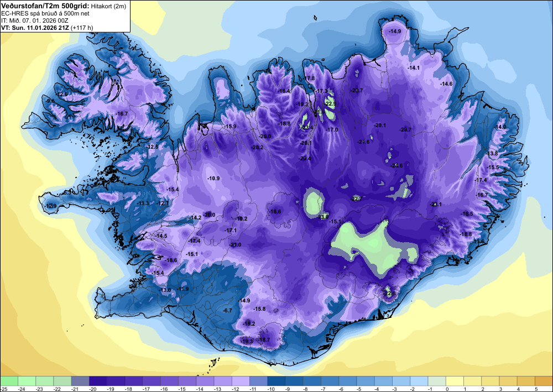Click the -21.0 temperature label
The height and width of the screenshot is (392, 553).
click(x=235, y=244)
